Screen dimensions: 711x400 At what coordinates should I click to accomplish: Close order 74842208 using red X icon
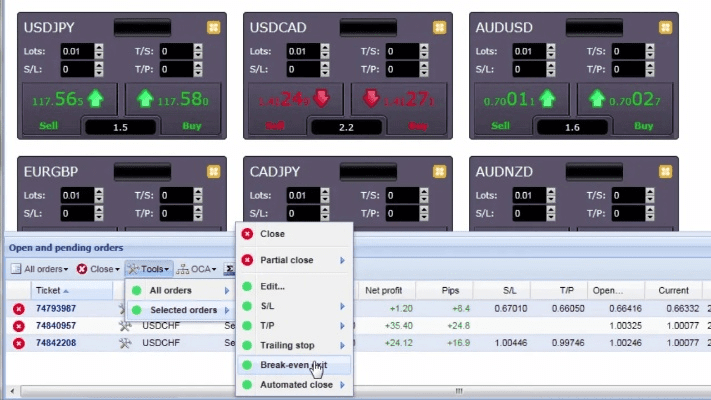[18, 343]
